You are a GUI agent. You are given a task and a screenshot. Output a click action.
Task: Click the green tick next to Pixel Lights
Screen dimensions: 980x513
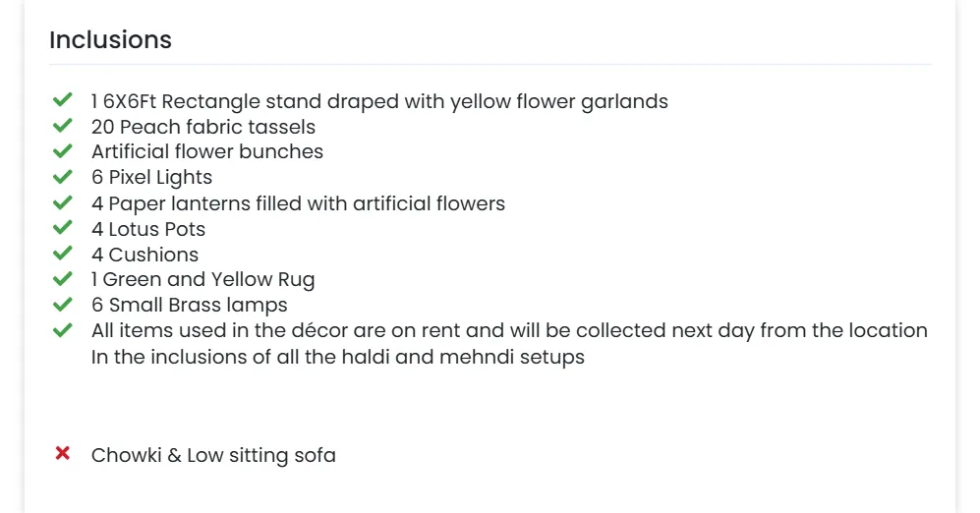(x=63, y=177)
